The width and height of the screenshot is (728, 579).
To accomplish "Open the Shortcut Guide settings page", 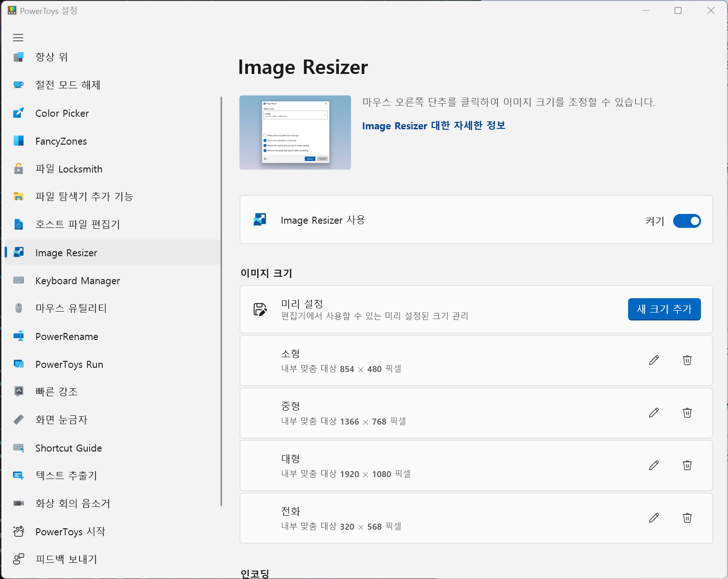I will 113,448.
